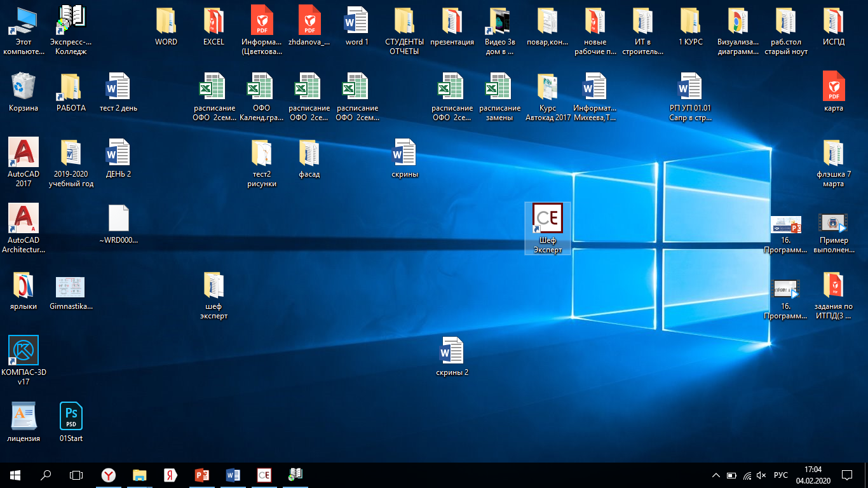868x488 pixels.
Task: Select the скрины Word document
Action: pyautogui.click(x=405, y=159)
